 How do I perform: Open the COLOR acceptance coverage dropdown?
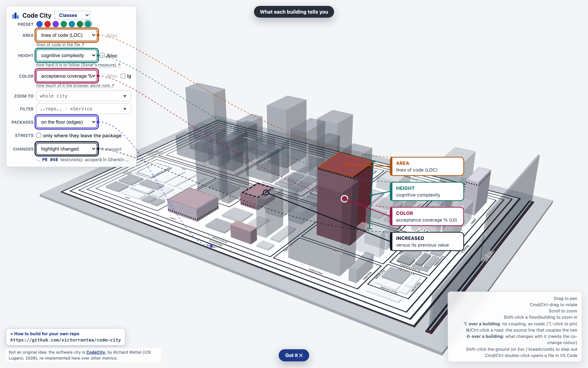coord(67,76)
